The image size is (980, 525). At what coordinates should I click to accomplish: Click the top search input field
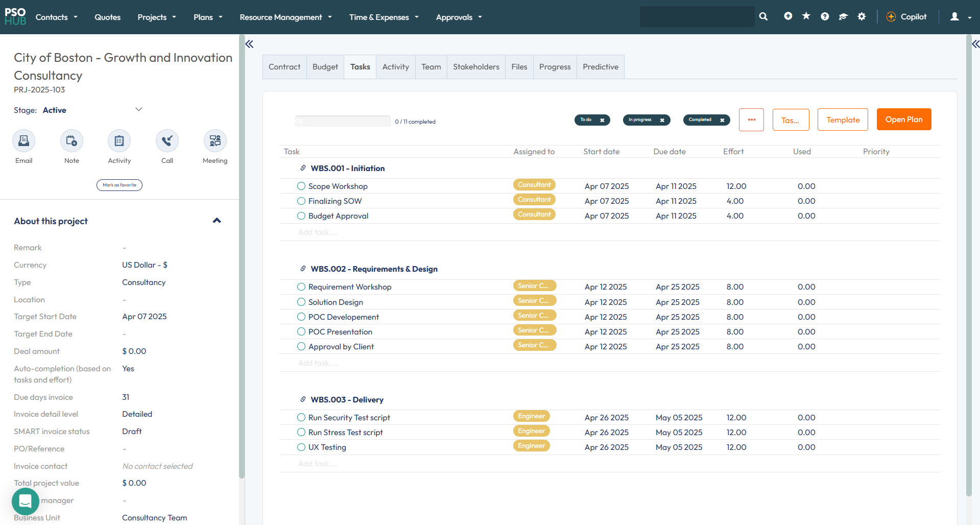coord(697,17)
